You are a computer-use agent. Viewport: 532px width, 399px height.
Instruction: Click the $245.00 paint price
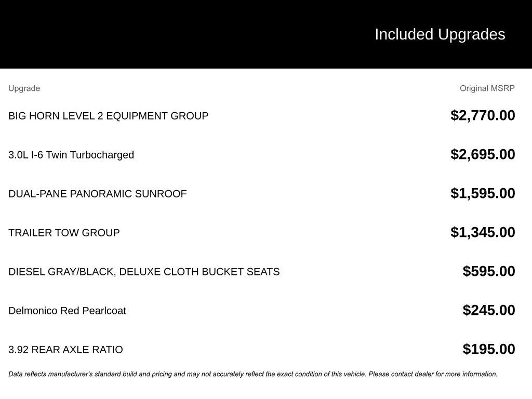click(489, 310)
